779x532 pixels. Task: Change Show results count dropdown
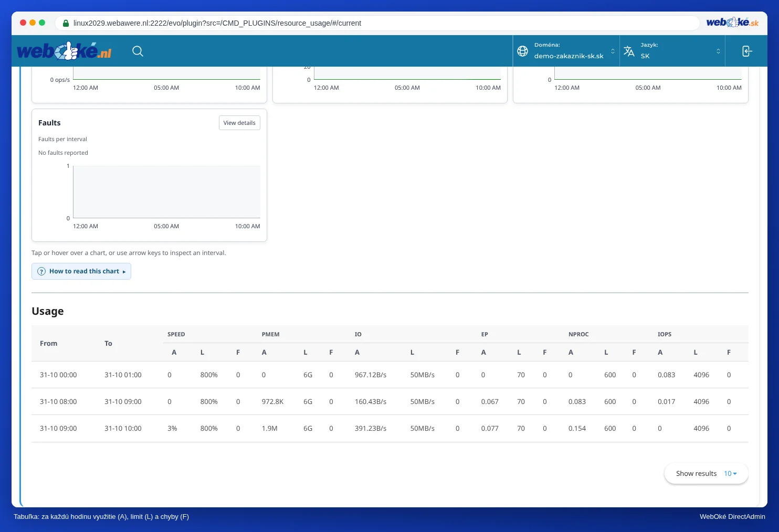coord(730,473)
